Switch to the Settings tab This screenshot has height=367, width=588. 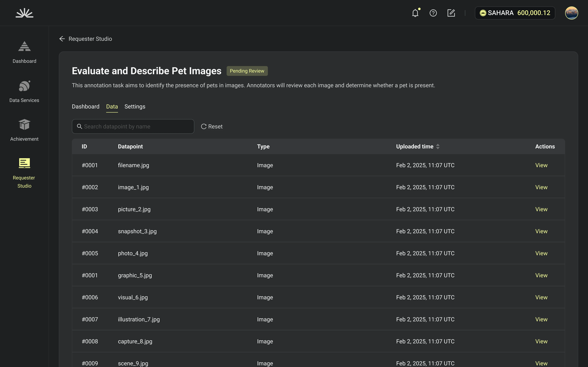click(x=135, y=107)
